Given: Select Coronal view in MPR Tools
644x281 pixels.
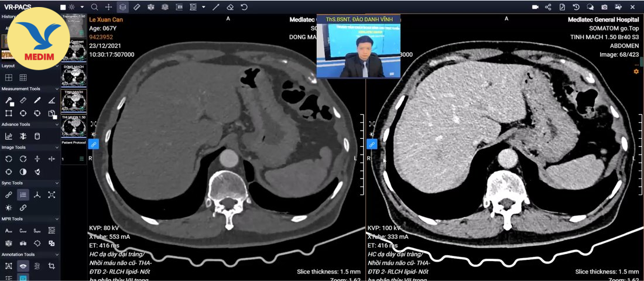Looking at the screenshot, I should pyautogui.click(x=23, y=230).
